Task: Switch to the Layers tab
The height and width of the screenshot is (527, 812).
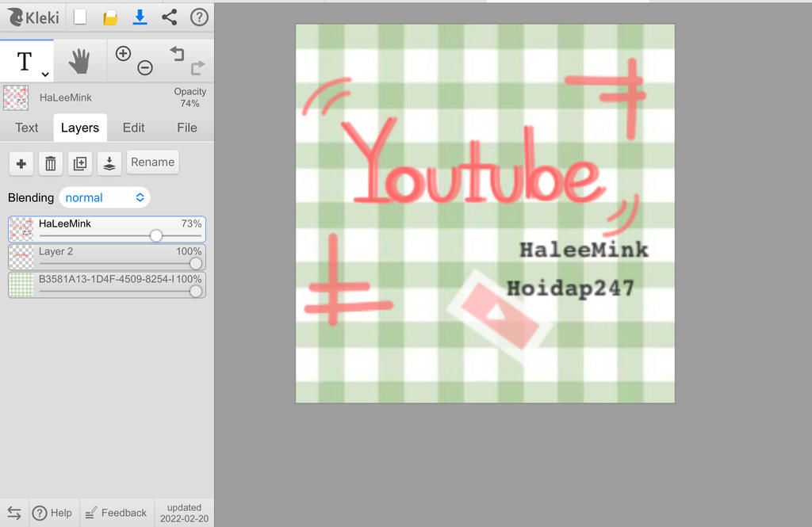Action: (x=80, y=128)
